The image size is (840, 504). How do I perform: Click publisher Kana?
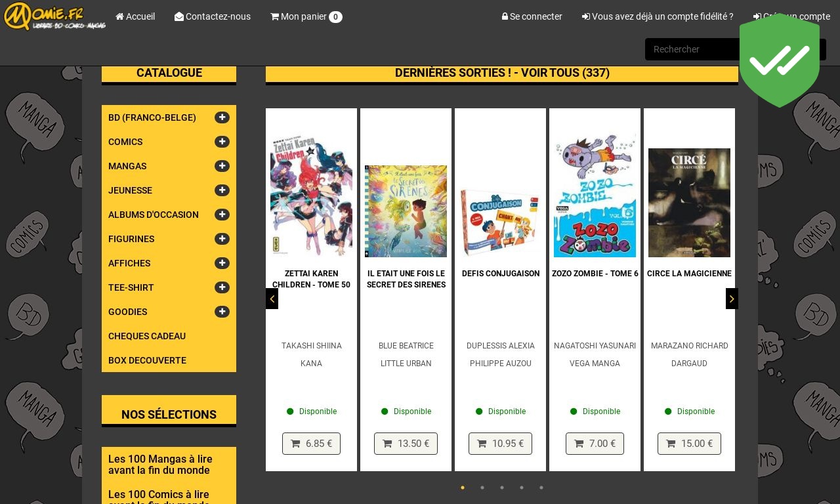pyautogui.click(x=311, y=364)
